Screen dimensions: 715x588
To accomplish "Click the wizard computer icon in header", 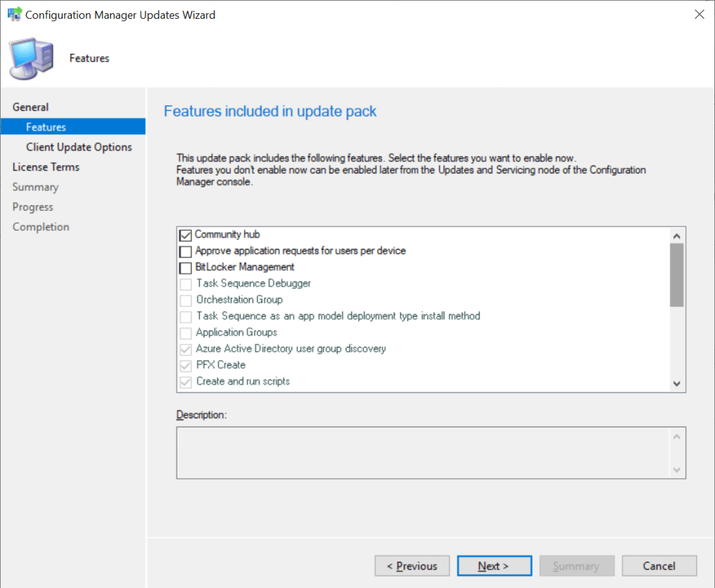I will (29, 59).
